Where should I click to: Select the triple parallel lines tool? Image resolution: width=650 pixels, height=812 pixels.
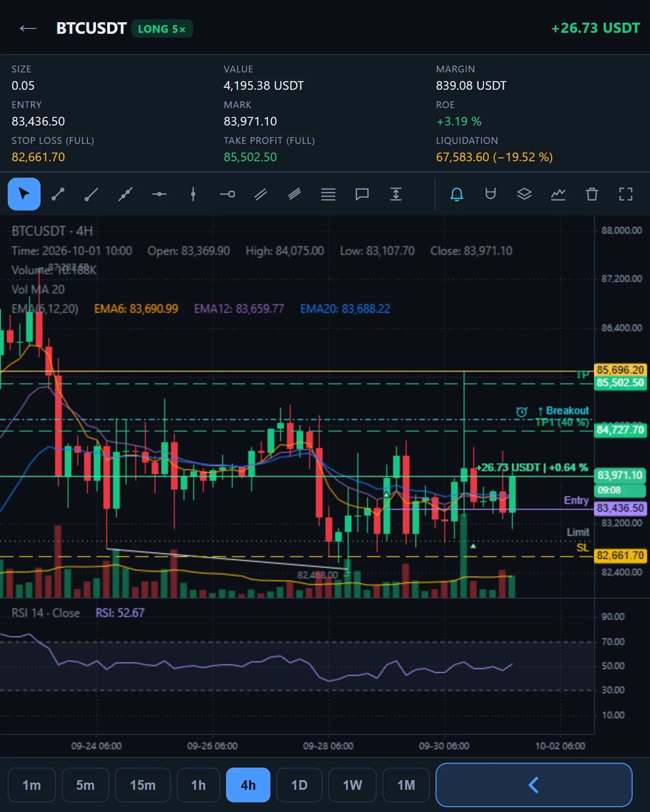pyautogui.click(x=295, y=194)
